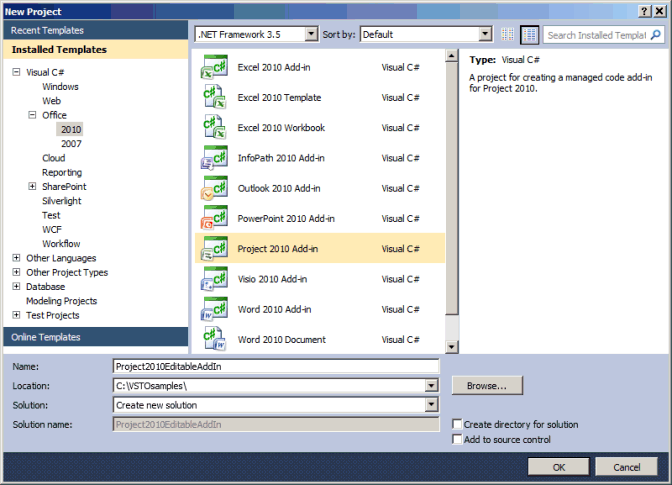Click the Browse... button
The height and width of the screenshot is (485, 672).
point(487,385)
